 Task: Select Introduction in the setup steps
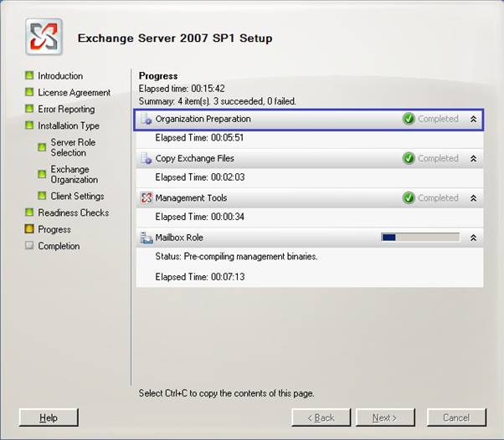point(60,76)
